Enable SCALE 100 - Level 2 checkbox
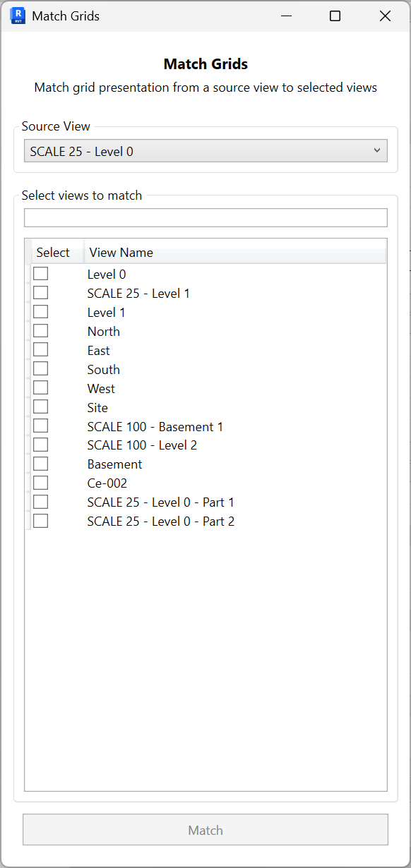Image resolution: width=411 pixels, height=868 pixels. [x=40, y=444]
